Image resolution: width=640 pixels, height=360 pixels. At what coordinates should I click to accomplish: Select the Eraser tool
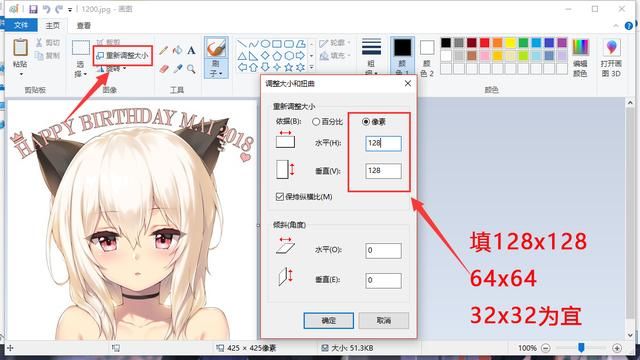164,69
